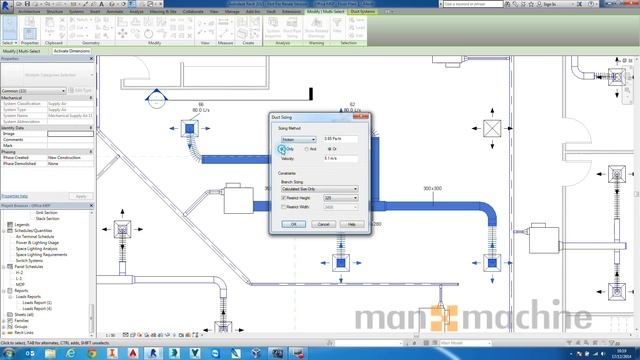The image size is (640, 360).
Task: Select Space Lighting Analysis in Project Browser
Action: (36, 249)
